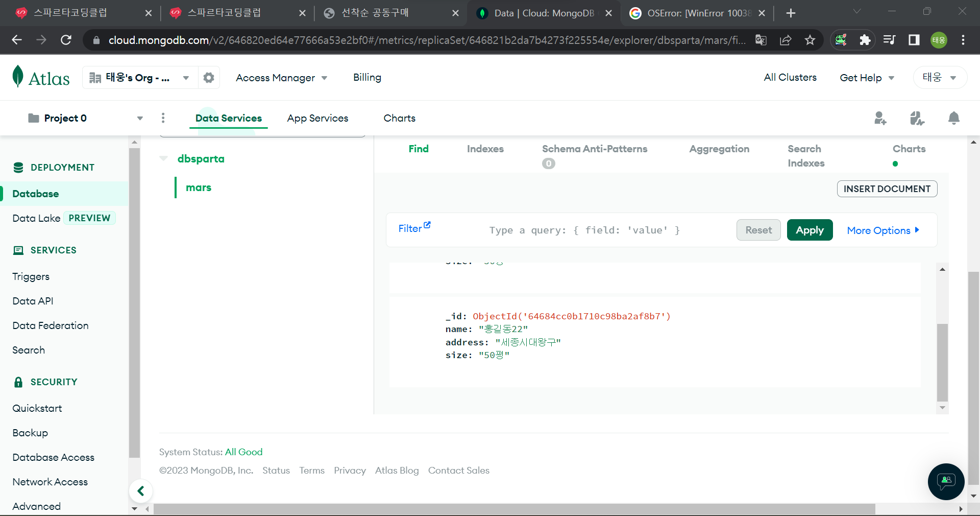
Task: Open project options three-dot menu
Action: click(163, 118)
